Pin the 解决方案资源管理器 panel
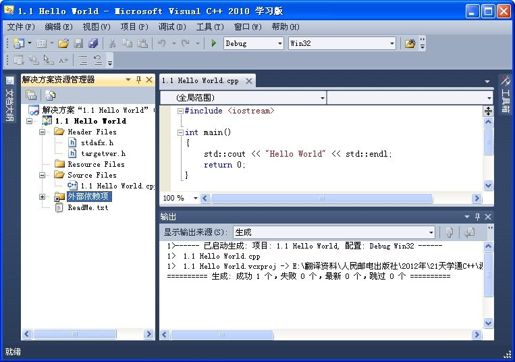This screenshot has width=515, height=362. coord(139,80)
